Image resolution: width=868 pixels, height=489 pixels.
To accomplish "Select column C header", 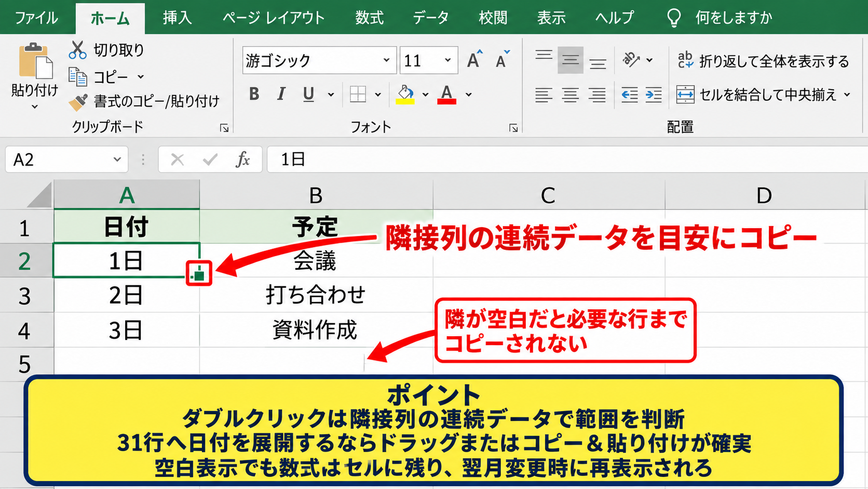I will 549,195.
